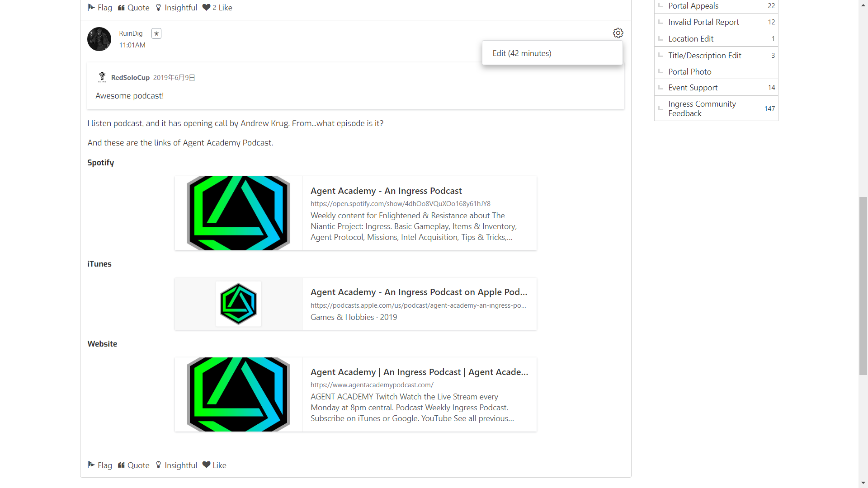868x488 pixels.
Task: Open the Portal Appeals category
Action: [693, 6]
